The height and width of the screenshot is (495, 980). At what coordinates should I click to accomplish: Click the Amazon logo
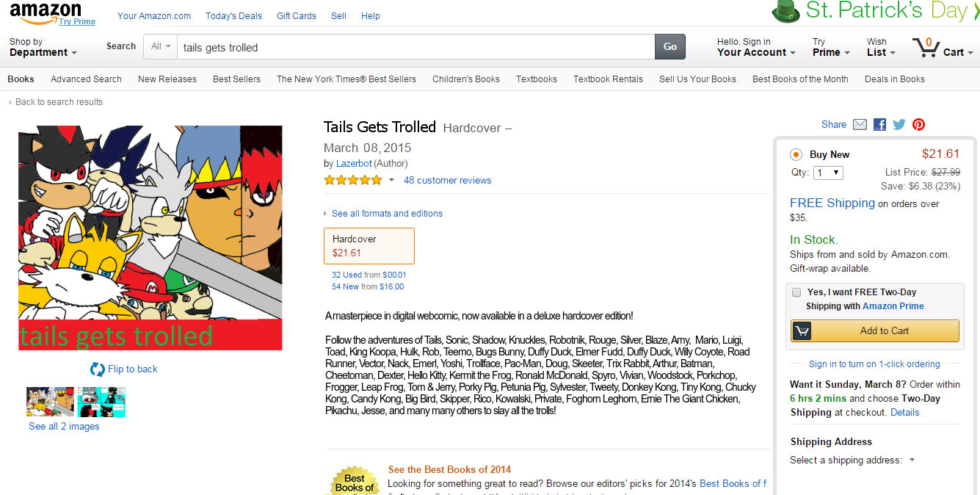46,11
